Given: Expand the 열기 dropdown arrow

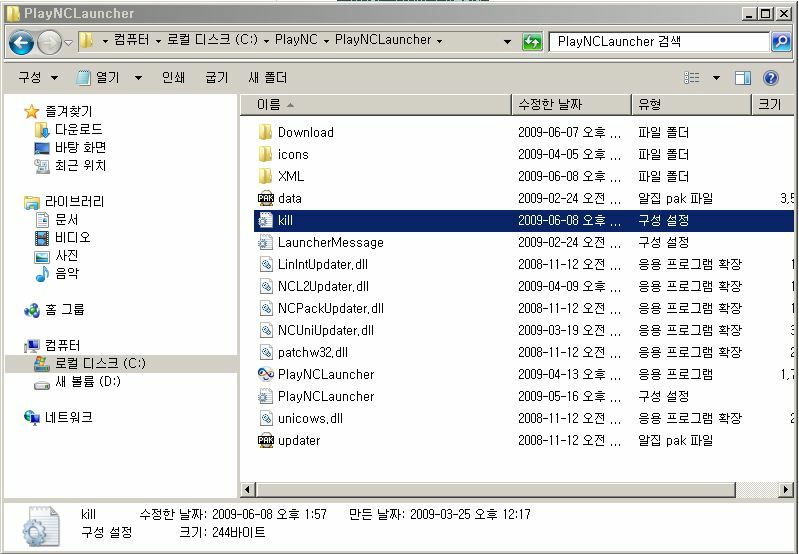Looking at the screenshot, I should pos(138,78).
